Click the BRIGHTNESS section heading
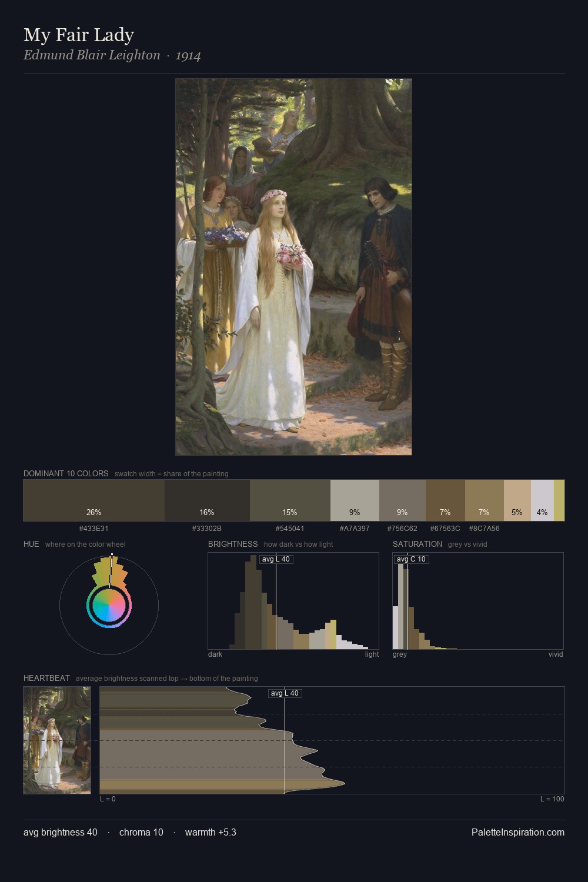Image resolution: width=588 pixels, height=882 pixels. click(x=233, y=544)
